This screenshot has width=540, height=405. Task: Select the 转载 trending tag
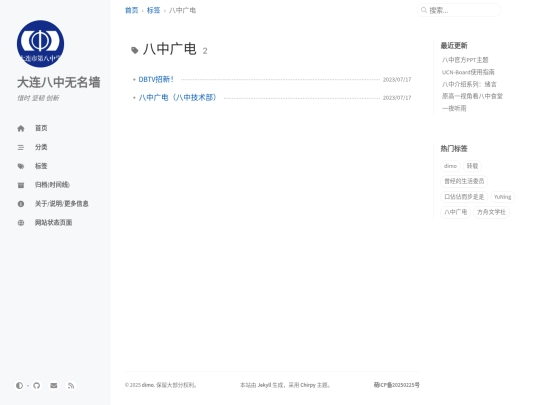(472, 166)
